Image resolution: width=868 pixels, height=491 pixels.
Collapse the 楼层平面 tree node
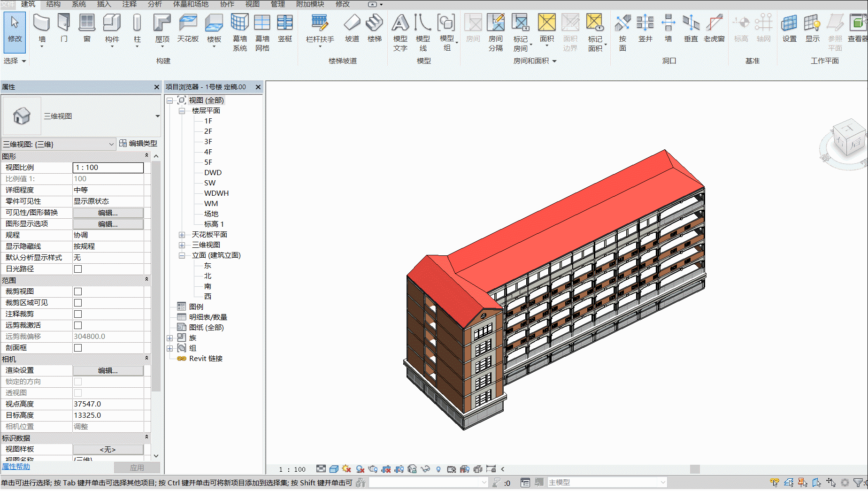[182, 111]
